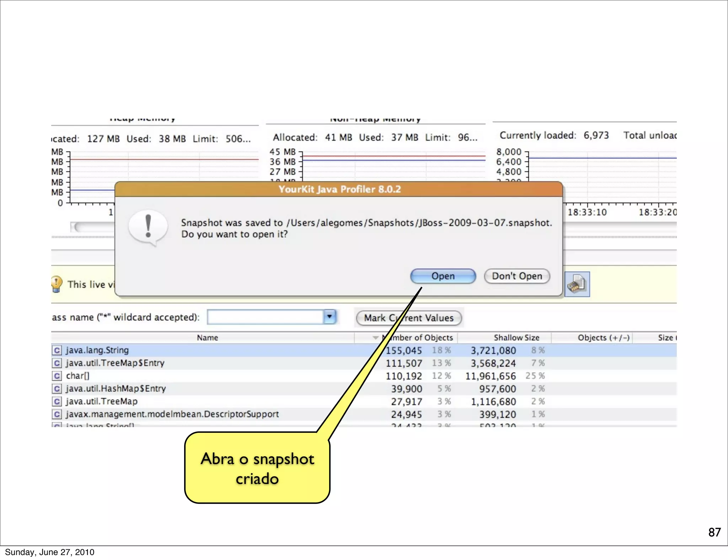Click the class icon beside java.lang.String
This screenshot has width=728, height=560.
point(57,350)
